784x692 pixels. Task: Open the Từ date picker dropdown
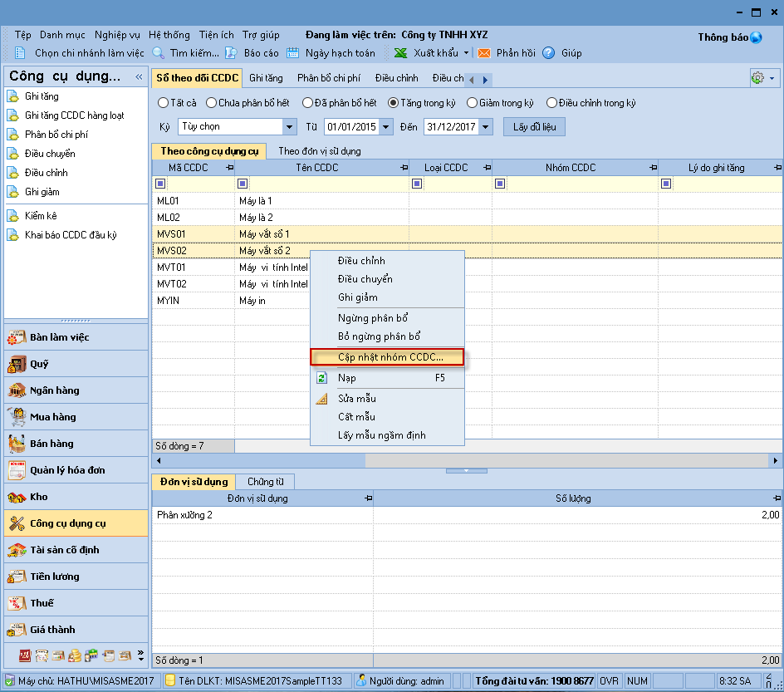point(386,127)
